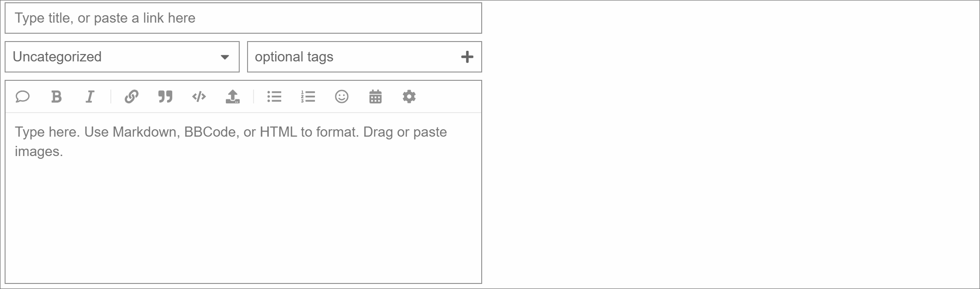Insert a hyperlink using the link icon

132,96
